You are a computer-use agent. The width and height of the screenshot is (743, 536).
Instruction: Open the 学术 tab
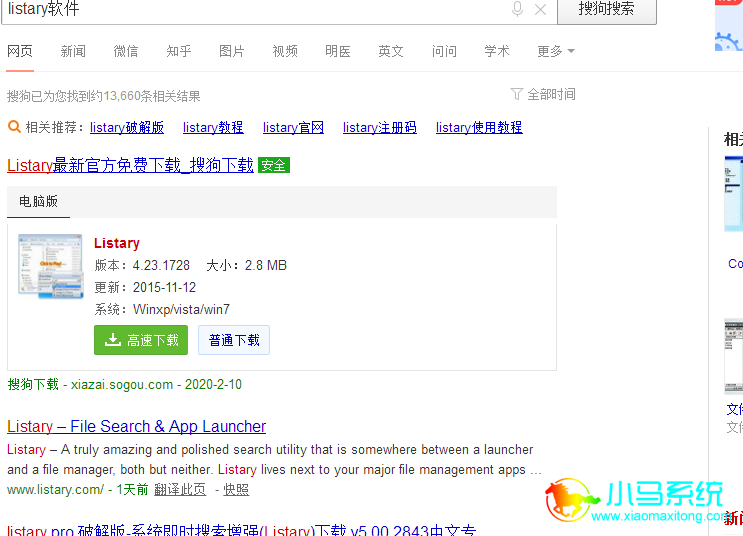pyautogui.click(x=497, y=51)
